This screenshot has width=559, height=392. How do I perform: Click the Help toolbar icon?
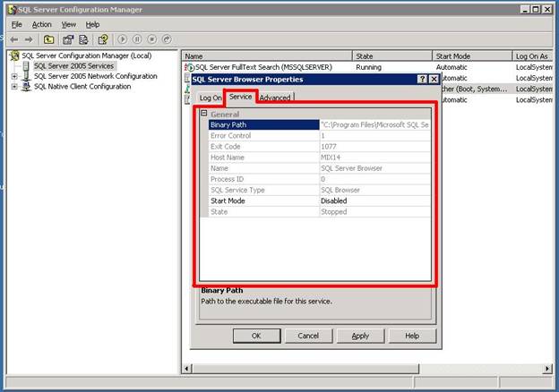click(103, 39)
